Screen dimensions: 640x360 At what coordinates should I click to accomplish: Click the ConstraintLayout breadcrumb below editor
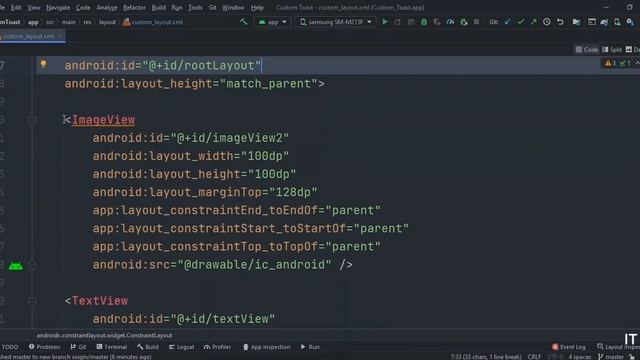(x=104, y=336)
